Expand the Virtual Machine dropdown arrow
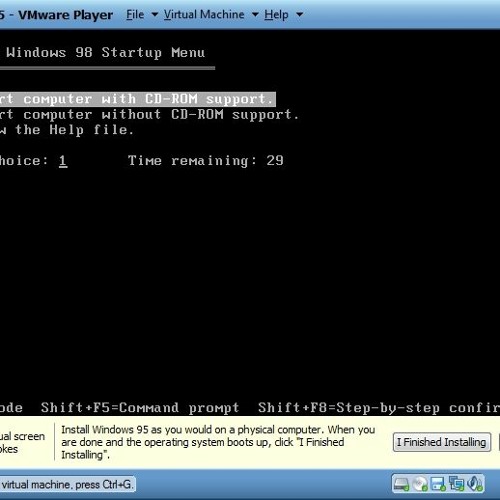Viewport: 500px width, 500px height. [255, 15]
